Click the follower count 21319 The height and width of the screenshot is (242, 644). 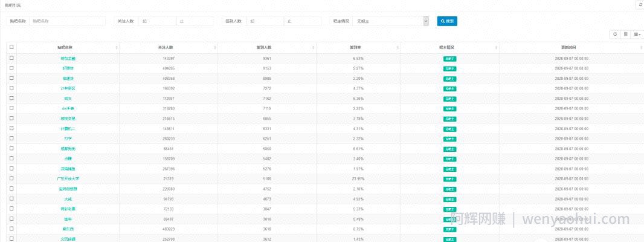click(x=169, y=179)
